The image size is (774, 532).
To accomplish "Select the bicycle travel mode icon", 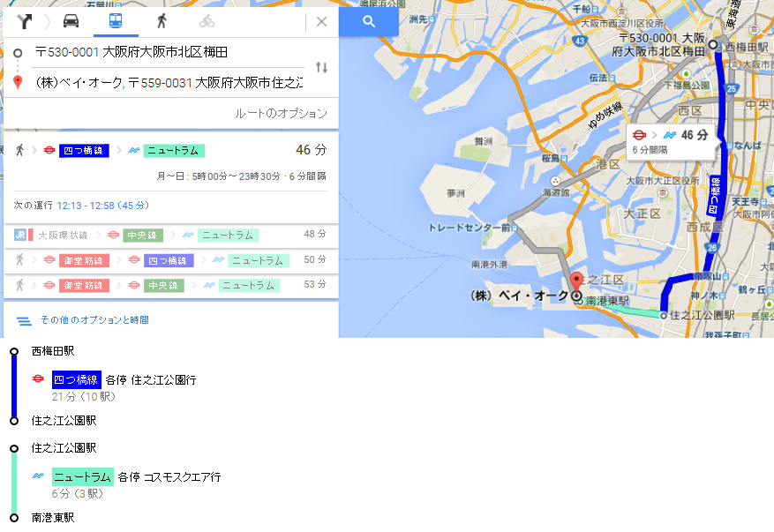I will 207,21.
